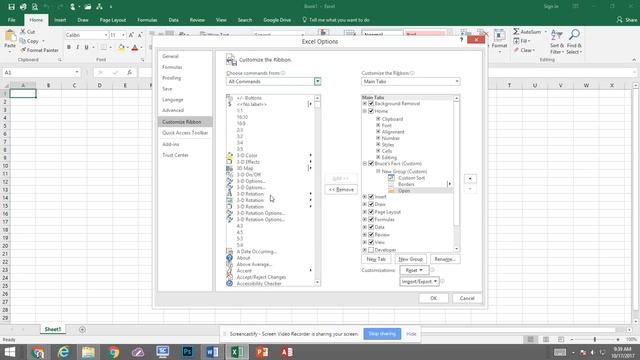Image resolution: width=640 pixels, height=360 pixels.
Task: Click the Increase Font Size icon
Action: 131,36
